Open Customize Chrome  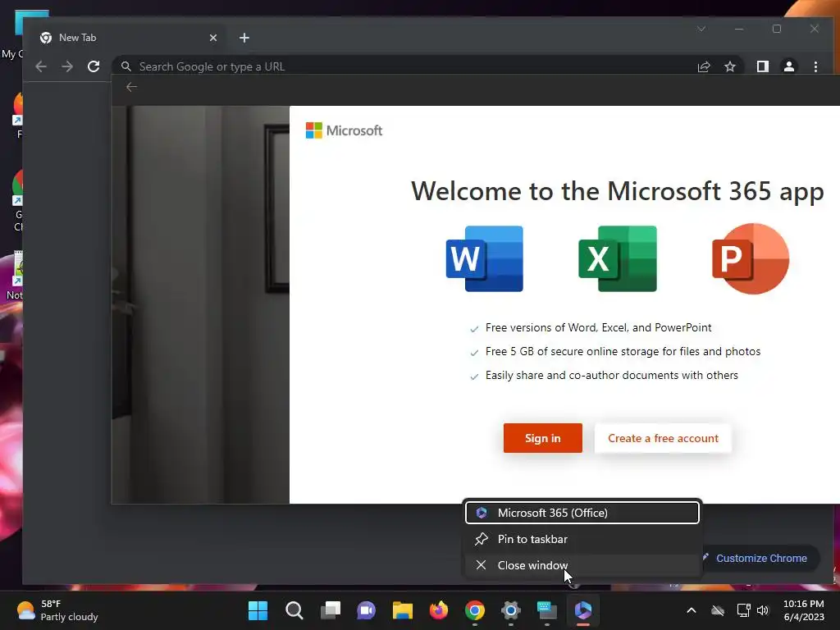(x=760, y=558)
